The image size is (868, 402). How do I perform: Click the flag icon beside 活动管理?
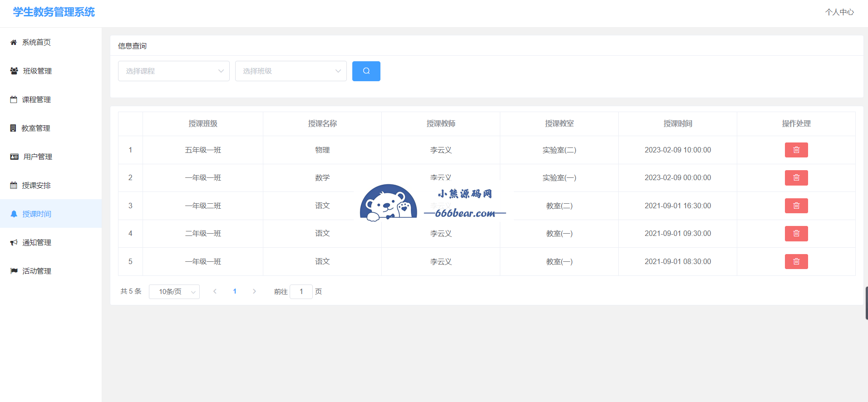click(14, 271)
